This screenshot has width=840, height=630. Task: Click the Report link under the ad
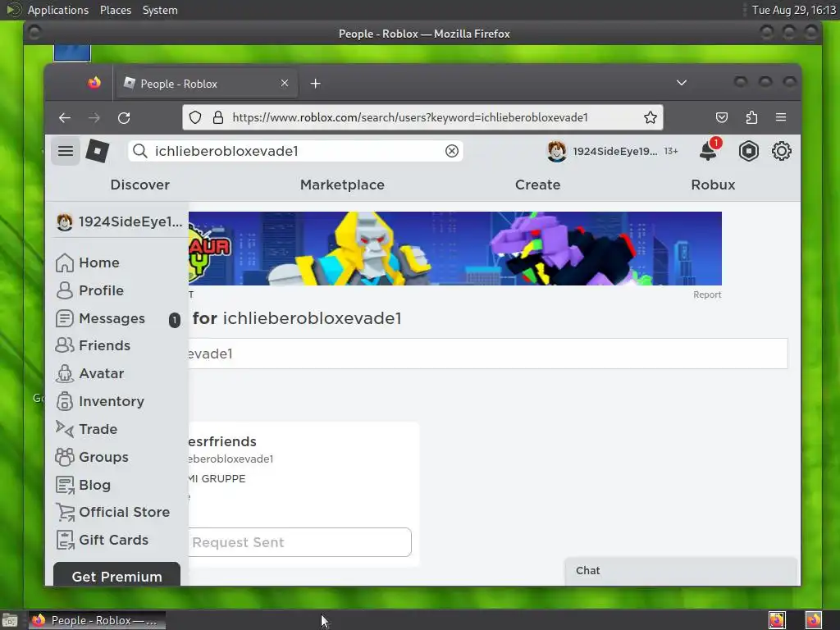click(x=707, y=294)
